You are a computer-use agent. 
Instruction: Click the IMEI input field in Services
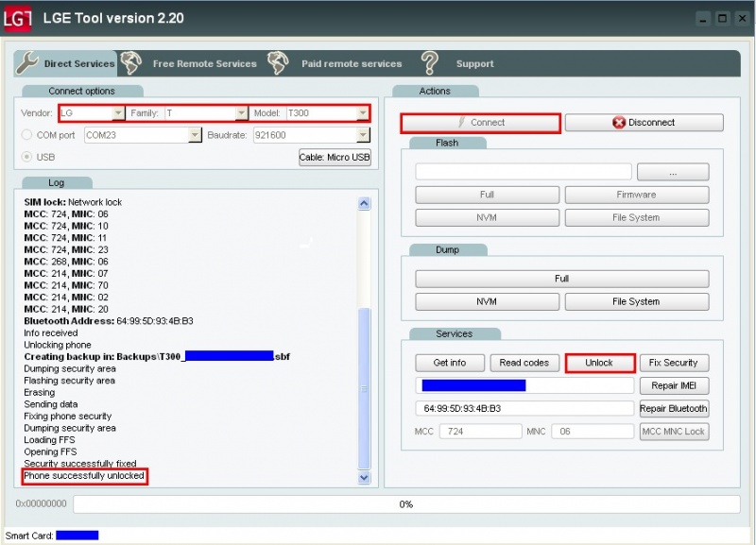[524, 385]
